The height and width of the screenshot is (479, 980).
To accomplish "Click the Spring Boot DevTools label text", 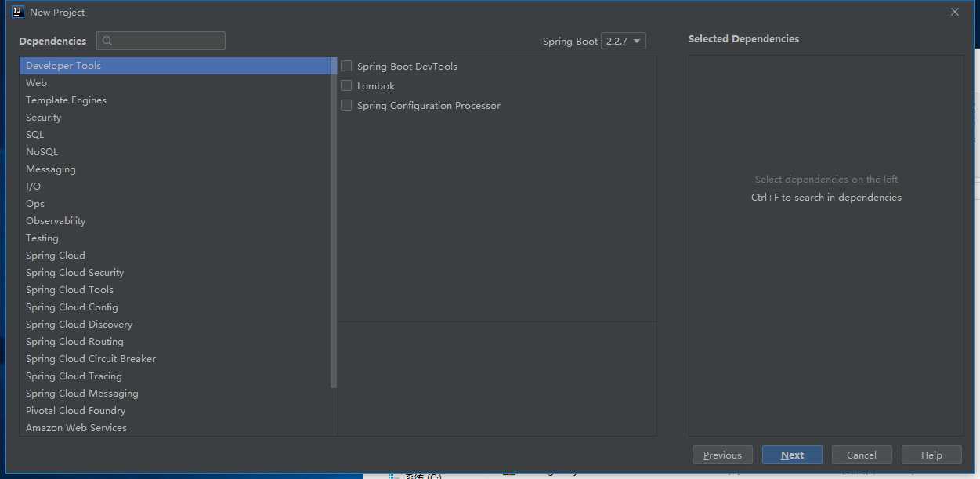I will pyautogui.click(x=407, y=67).
